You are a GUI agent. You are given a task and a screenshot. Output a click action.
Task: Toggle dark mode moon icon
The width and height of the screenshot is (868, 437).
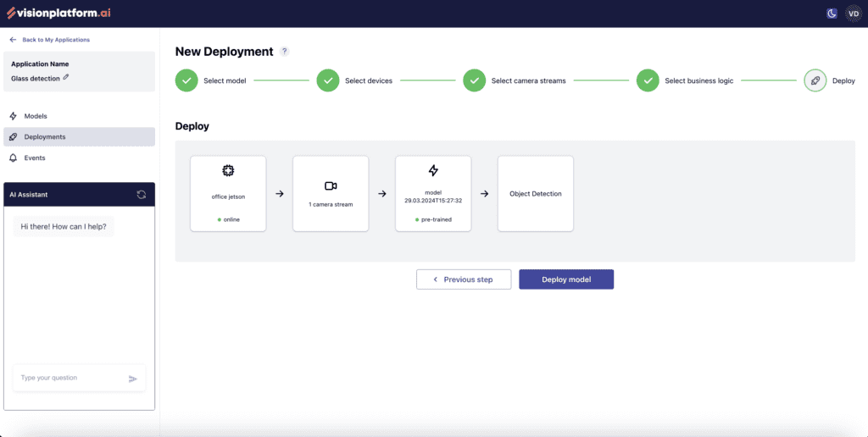(x=832, y=14)
